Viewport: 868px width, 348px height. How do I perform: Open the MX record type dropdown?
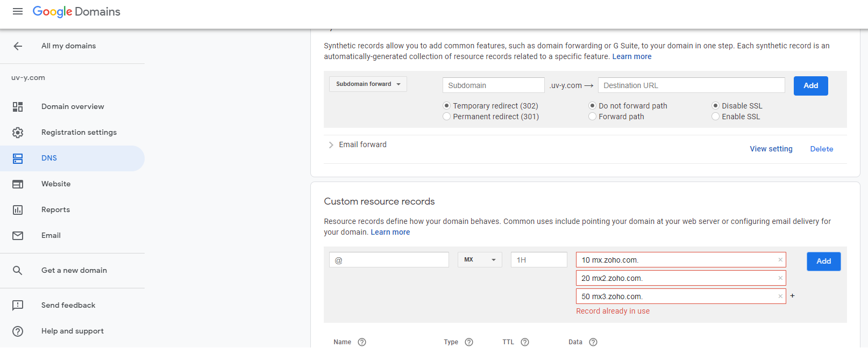tap(480, 260)
